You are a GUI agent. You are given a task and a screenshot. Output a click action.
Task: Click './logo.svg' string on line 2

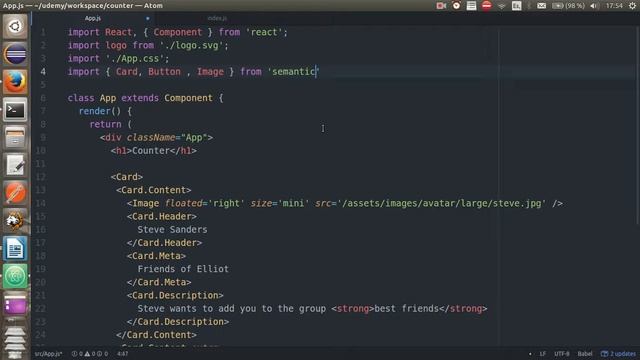point(191,46)
